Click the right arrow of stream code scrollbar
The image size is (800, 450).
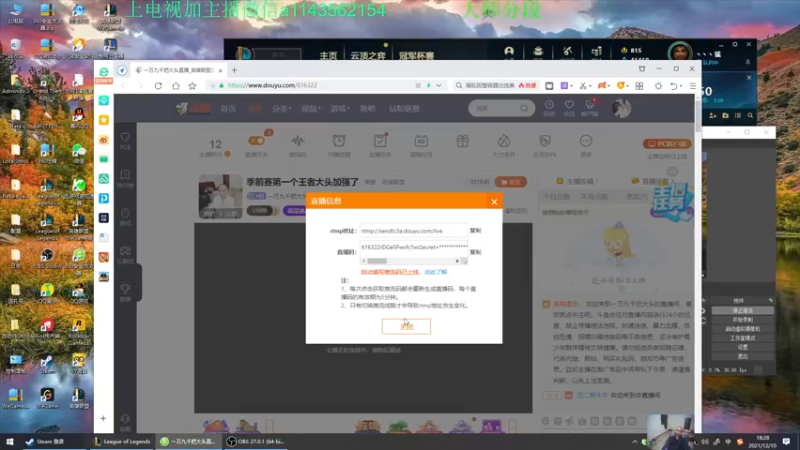457,261
